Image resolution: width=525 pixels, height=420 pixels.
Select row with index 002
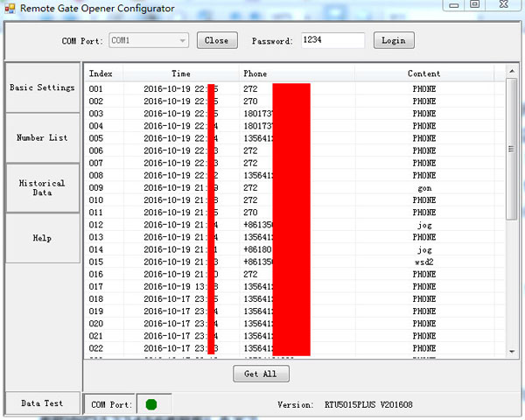coord(295,101)
